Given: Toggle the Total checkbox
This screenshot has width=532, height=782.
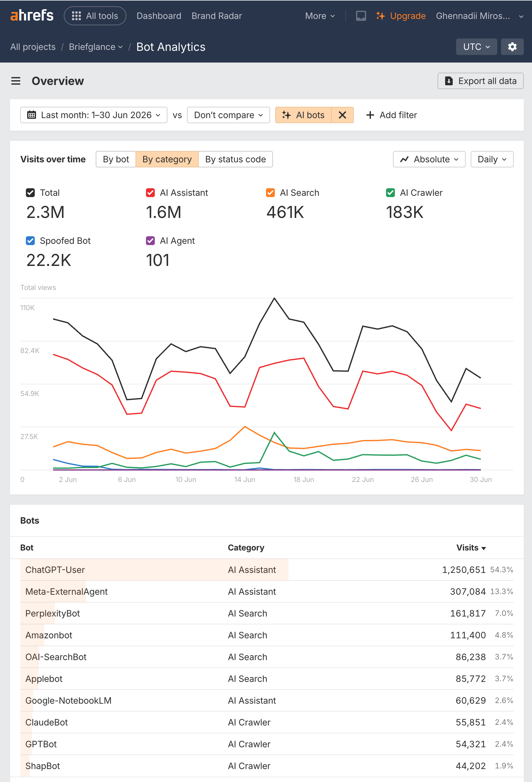Looking at the screenshot, I should click(x=30, y=193).
